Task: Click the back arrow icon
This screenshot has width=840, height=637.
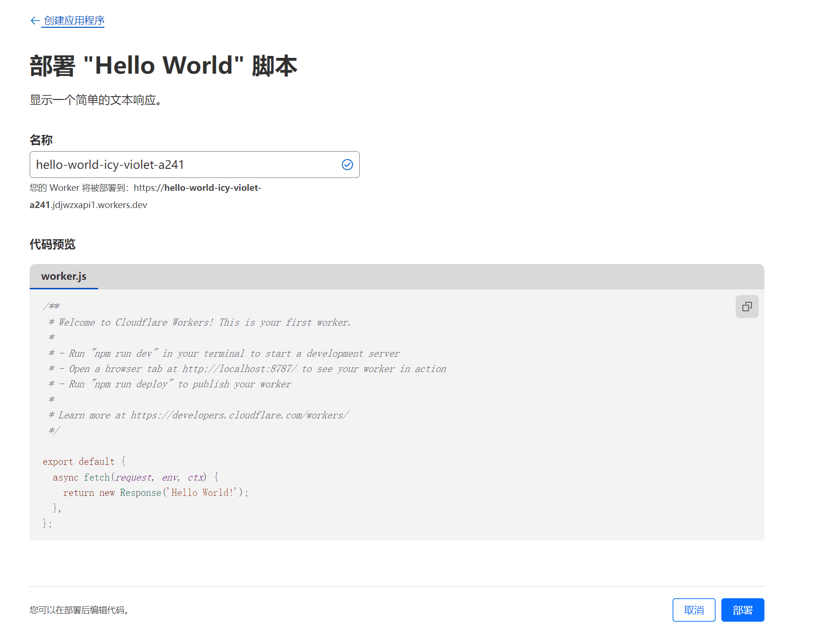Action: pos(34,21)
